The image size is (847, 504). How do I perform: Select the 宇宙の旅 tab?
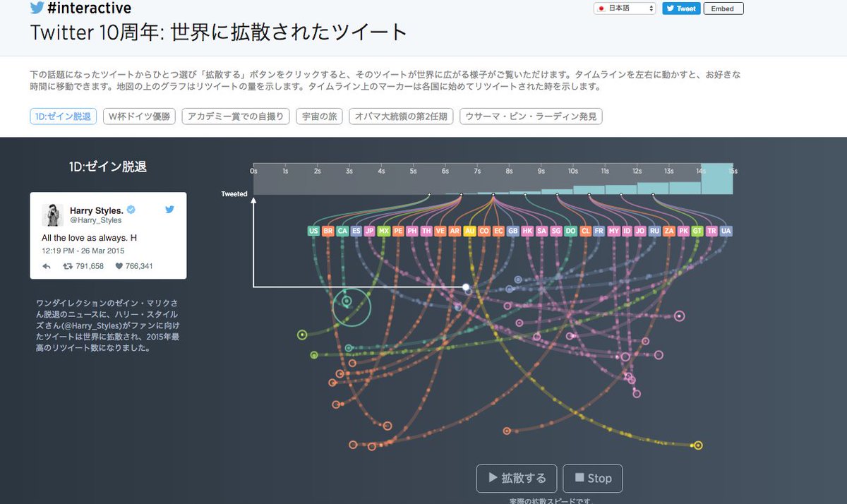[x=319, y=116]
